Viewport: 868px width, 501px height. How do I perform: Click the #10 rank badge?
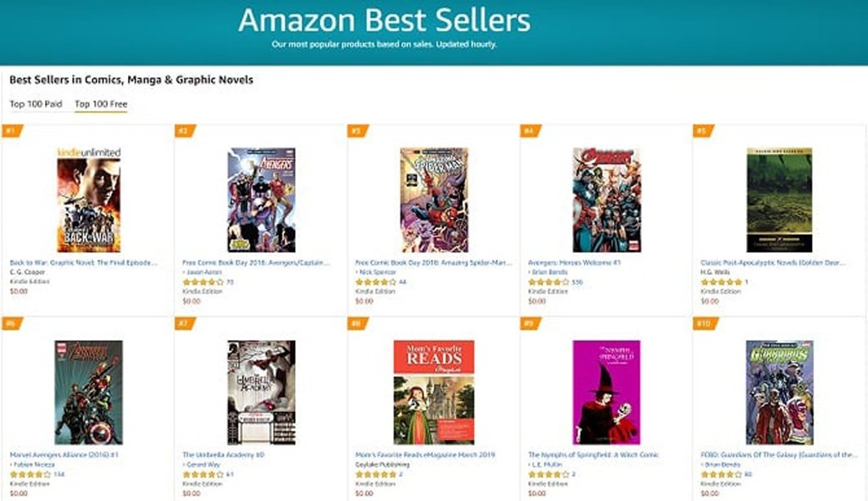point(705,324)
